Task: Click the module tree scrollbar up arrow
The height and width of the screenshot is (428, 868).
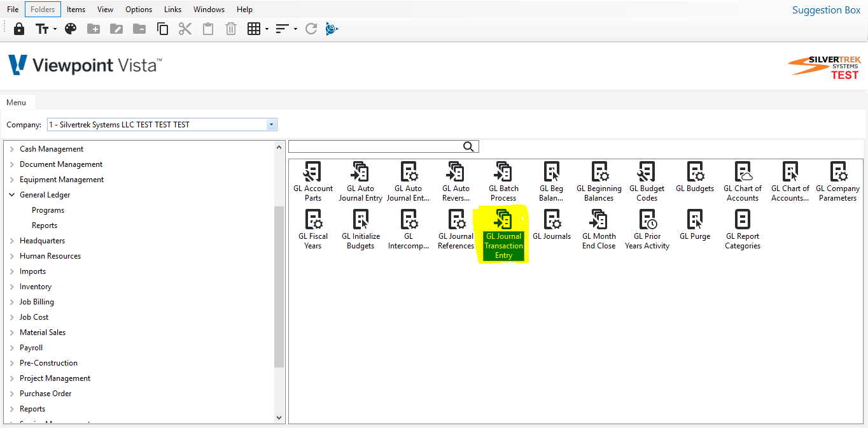Action: pos(279,147)
